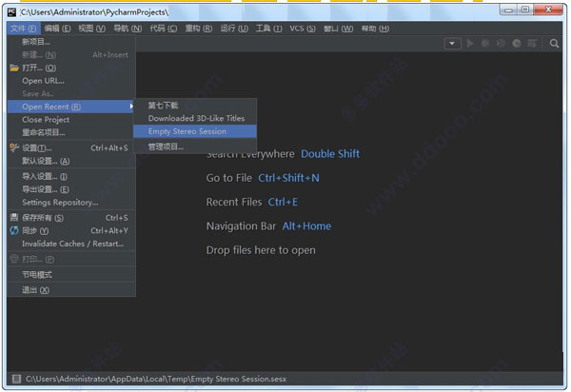Click the status bar Empty Stereo Session.sesx path
Screen dimensions: 571x392
coord(156,379)
